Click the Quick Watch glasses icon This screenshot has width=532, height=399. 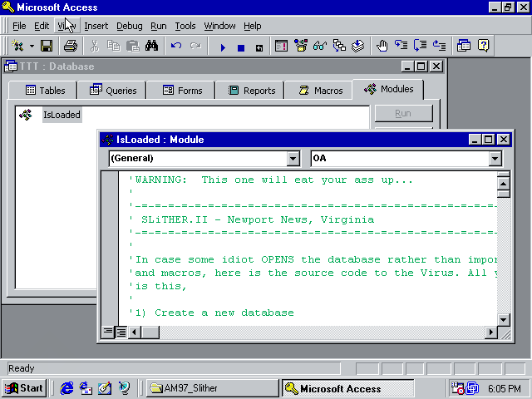(x=319, y=46)
